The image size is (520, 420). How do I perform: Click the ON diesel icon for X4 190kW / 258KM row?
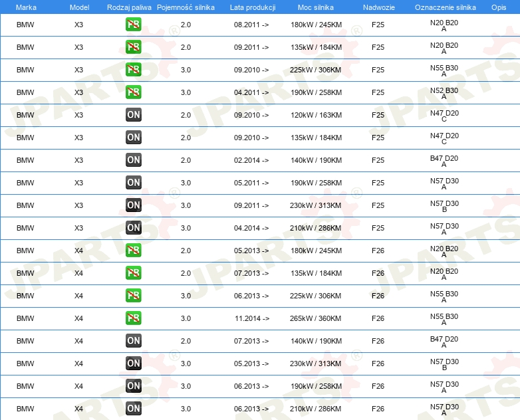coord(133,386)
